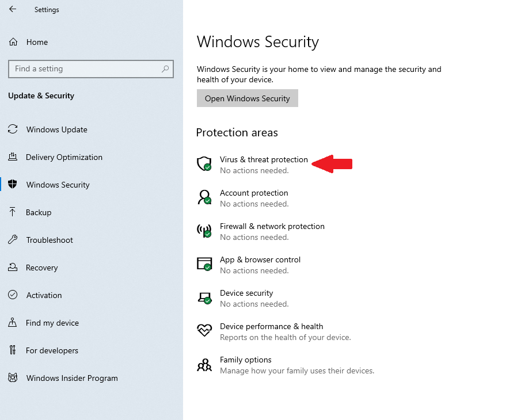The image size is (521, 420).
Task: Click 'No actions needed.' under Firewall & network protection
Action: (x=254, y=237)
